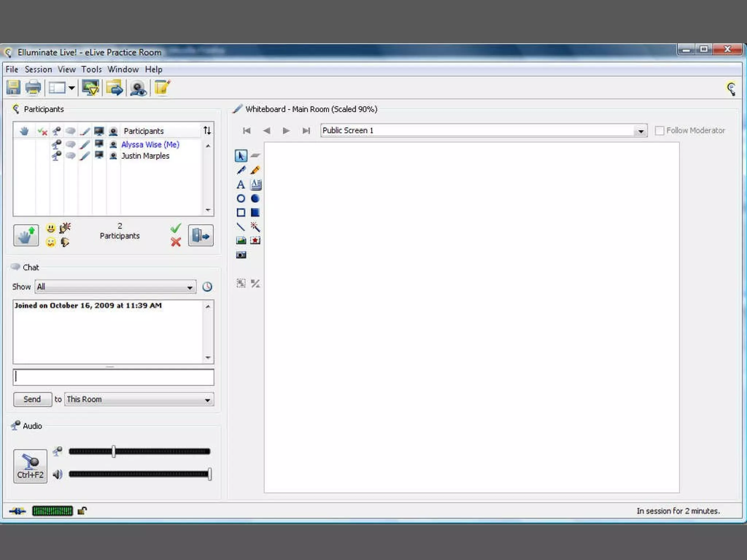Adjust the microphone level slider
The image size is (747, 560).
(x=114, y=451)
